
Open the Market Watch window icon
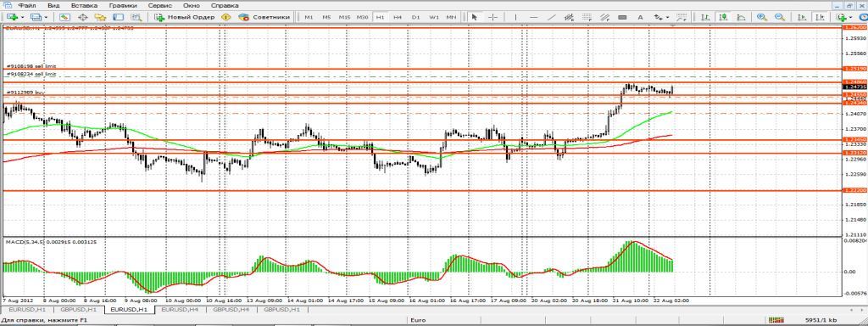click(65, 17)
